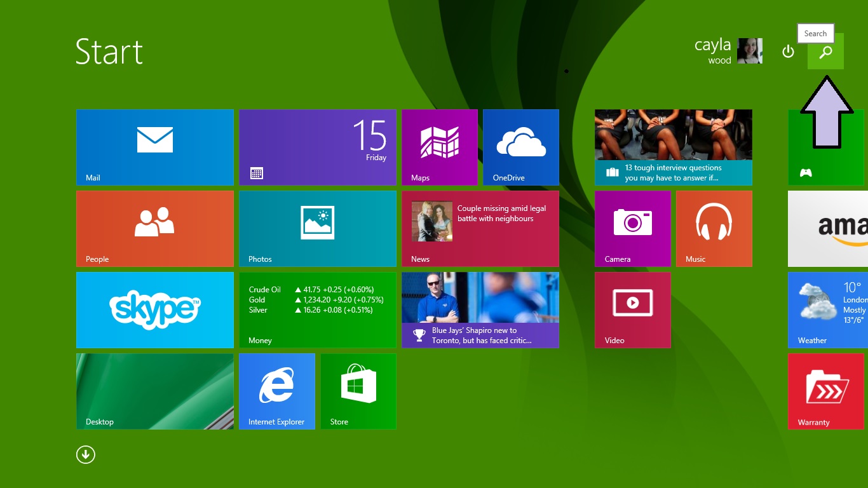This screenshot has height=488, width=868.
Task: Open the Games tile with controller icon
Action: [826, 147]
